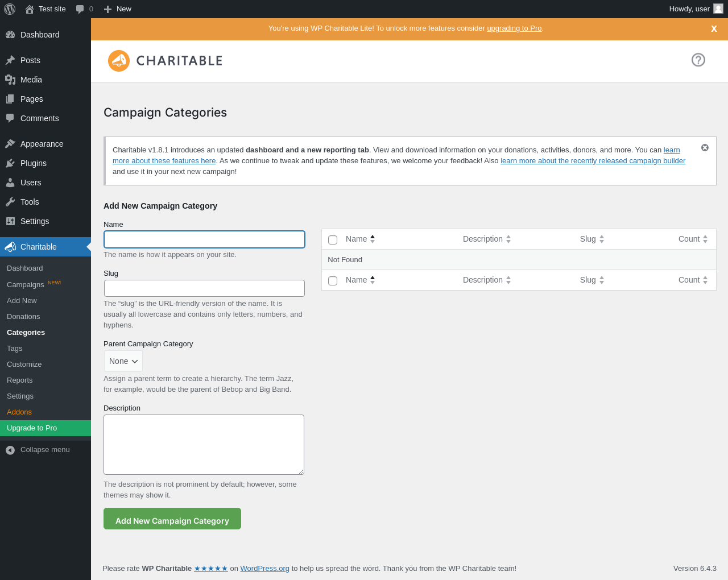Open the comments bubble icon in admin bar

[x=80, y=9]
